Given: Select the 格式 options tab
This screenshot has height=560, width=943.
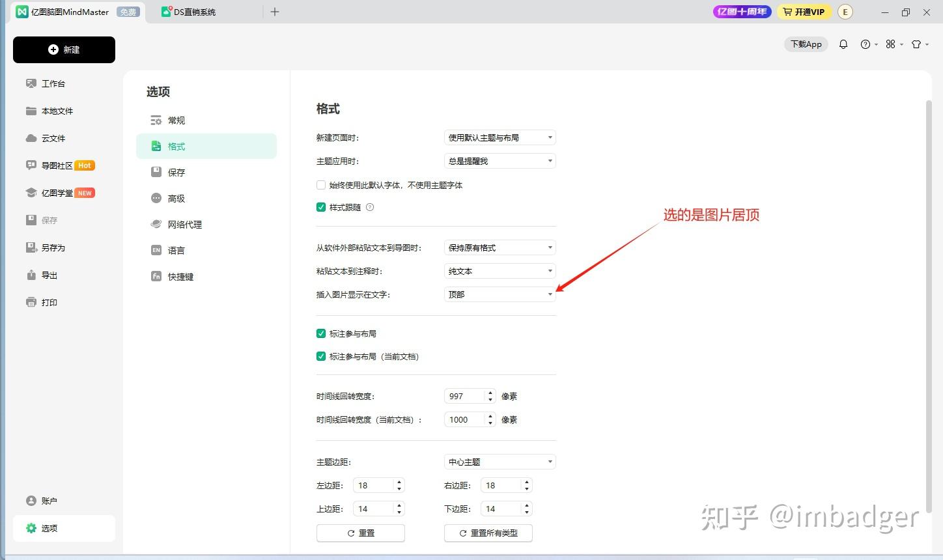Looking at the screenshot, I should point(206,147).
